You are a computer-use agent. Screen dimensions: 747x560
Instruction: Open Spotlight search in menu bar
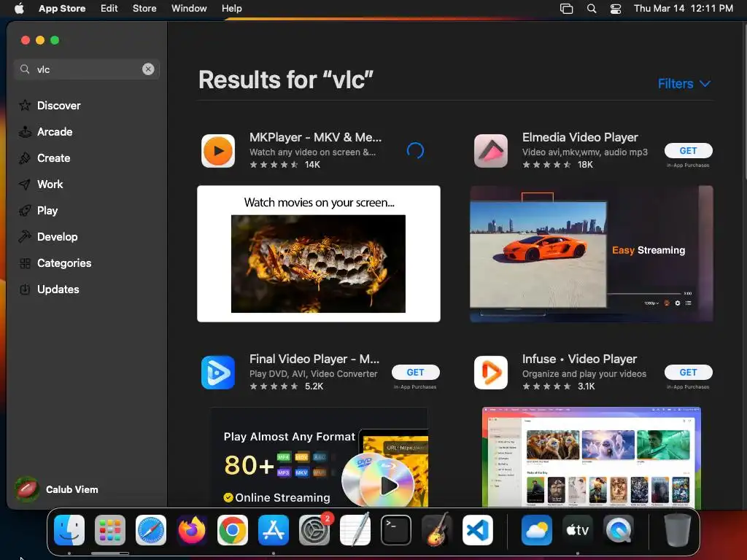tap(591, 8)
